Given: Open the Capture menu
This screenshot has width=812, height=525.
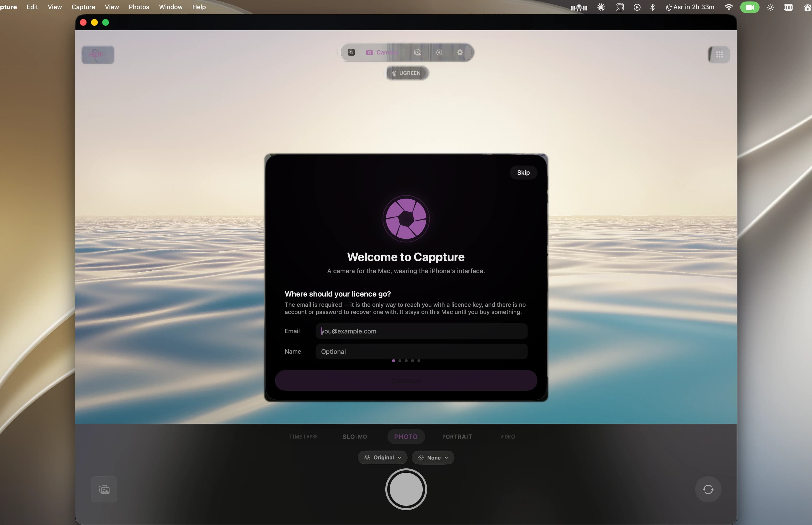Looking at the screenshot, I should click(83, 7).
